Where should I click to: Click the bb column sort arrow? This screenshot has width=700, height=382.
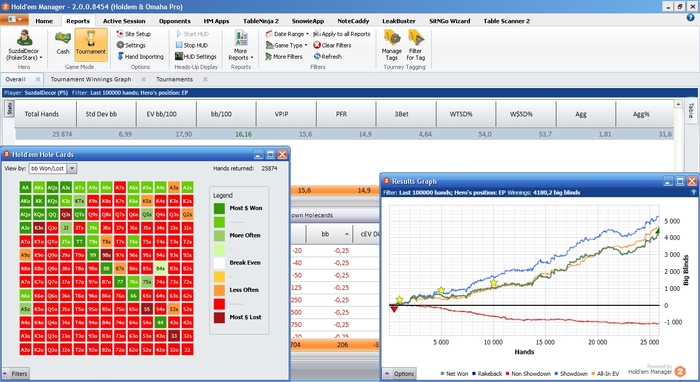pos(347,234)
